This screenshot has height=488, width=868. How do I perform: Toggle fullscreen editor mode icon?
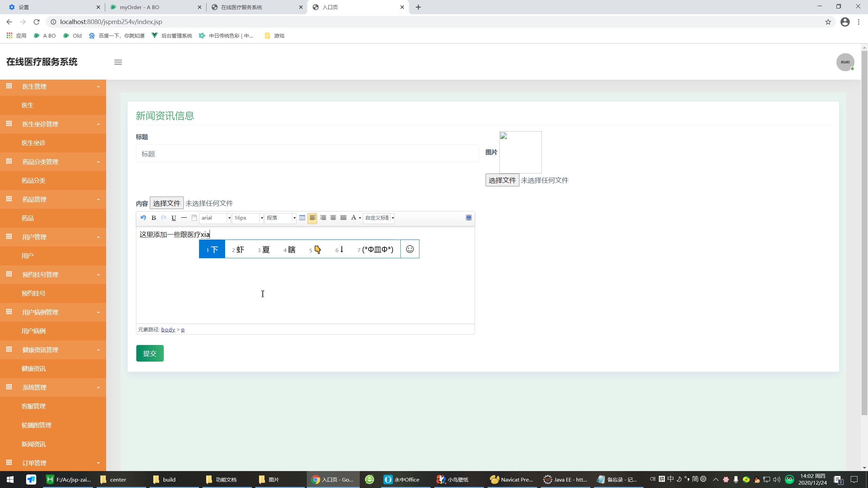click(x=469, y=218)
